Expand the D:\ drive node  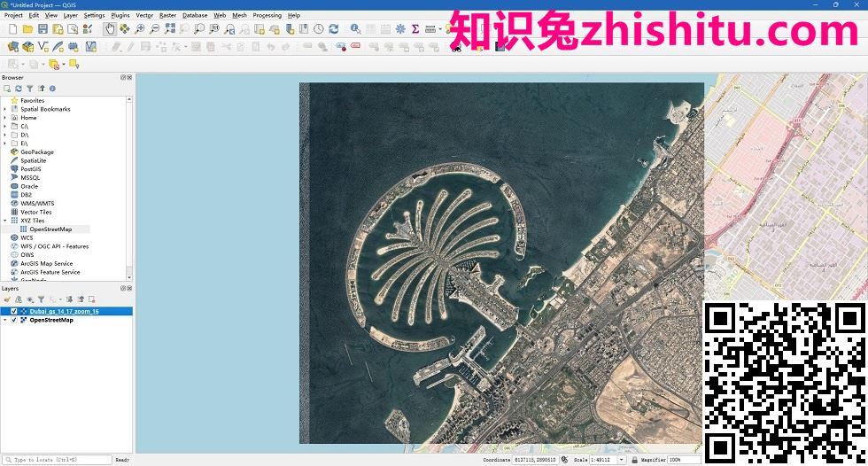(5, 135)
